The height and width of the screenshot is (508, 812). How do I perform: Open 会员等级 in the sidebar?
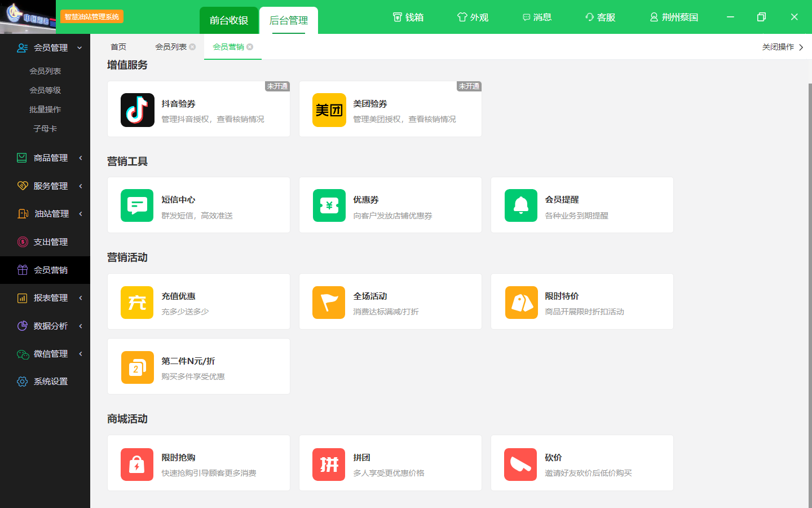pos(45,90)
